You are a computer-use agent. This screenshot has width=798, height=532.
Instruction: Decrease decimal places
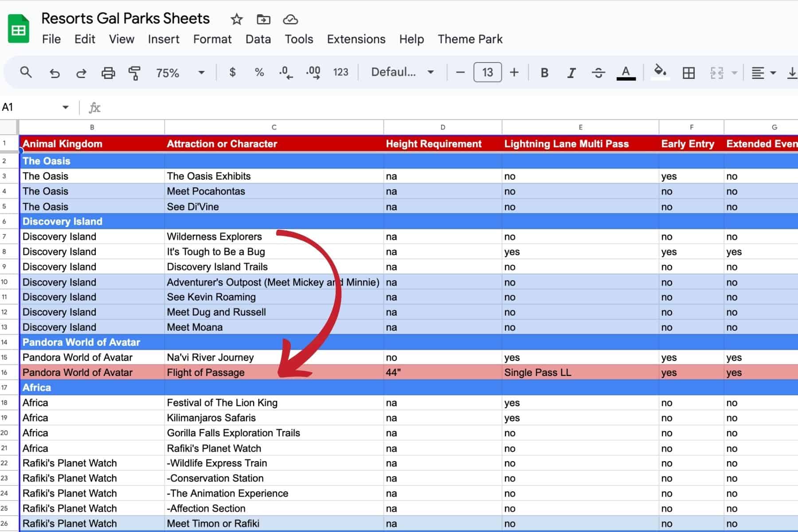[x=286, y=73]
